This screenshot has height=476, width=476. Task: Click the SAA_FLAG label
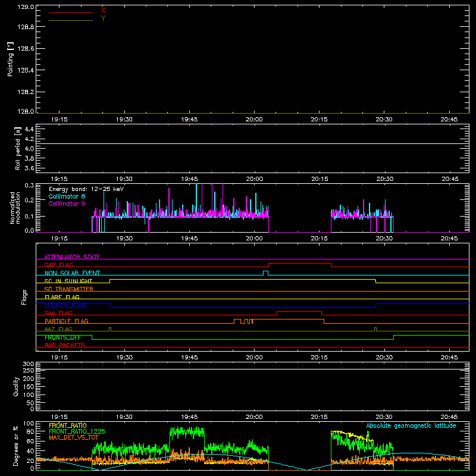(x=58, y=313)
